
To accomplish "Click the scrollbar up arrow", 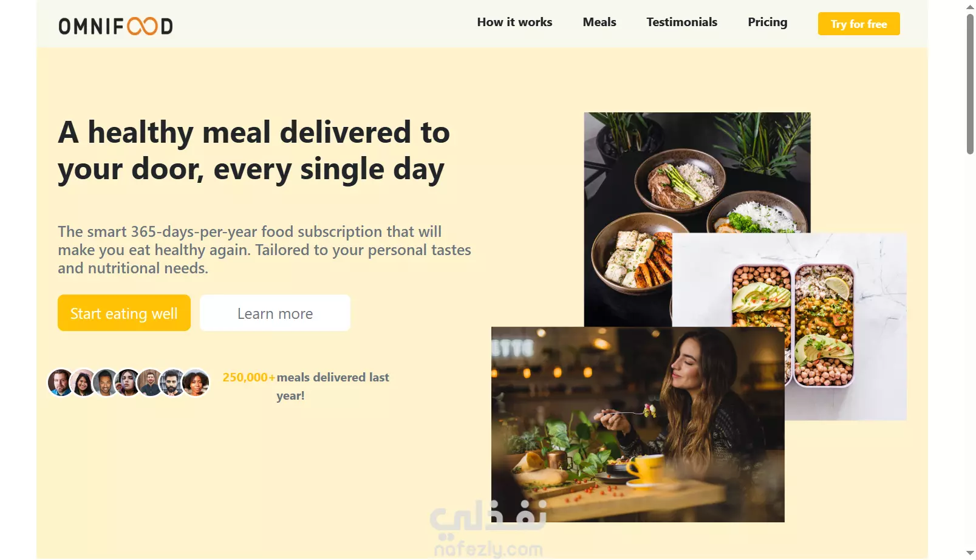I will pyautogui.click(x=970, y=7).
